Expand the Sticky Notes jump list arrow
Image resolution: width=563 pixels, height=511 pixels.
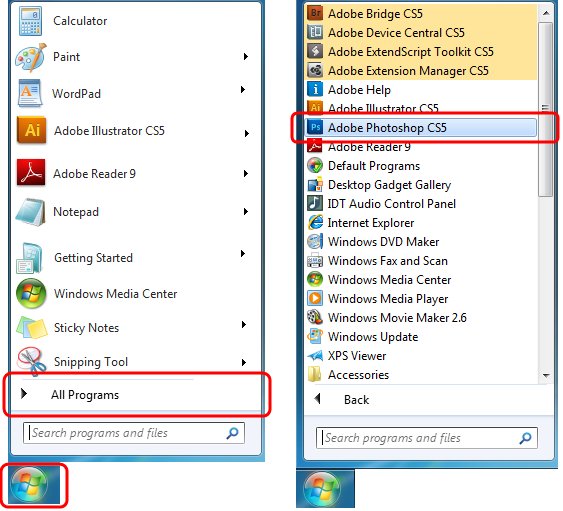coord(244,324)
